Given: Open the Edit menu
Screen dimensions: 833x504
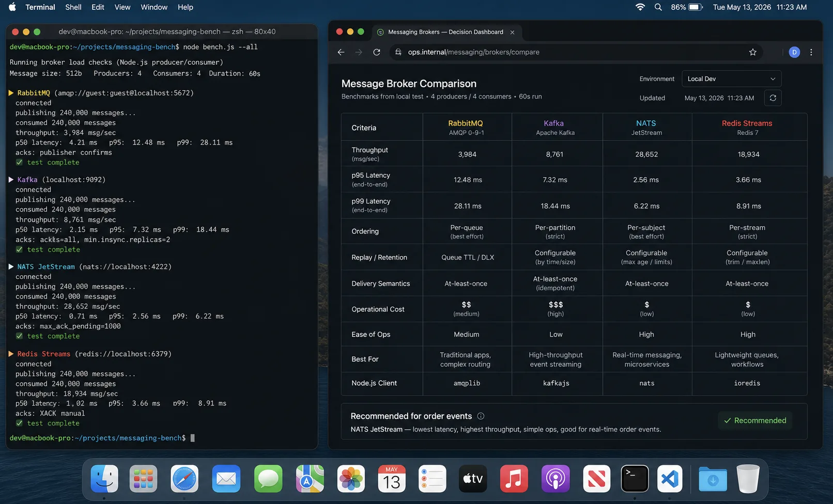Looking at the screenshot, I should 98,7.
